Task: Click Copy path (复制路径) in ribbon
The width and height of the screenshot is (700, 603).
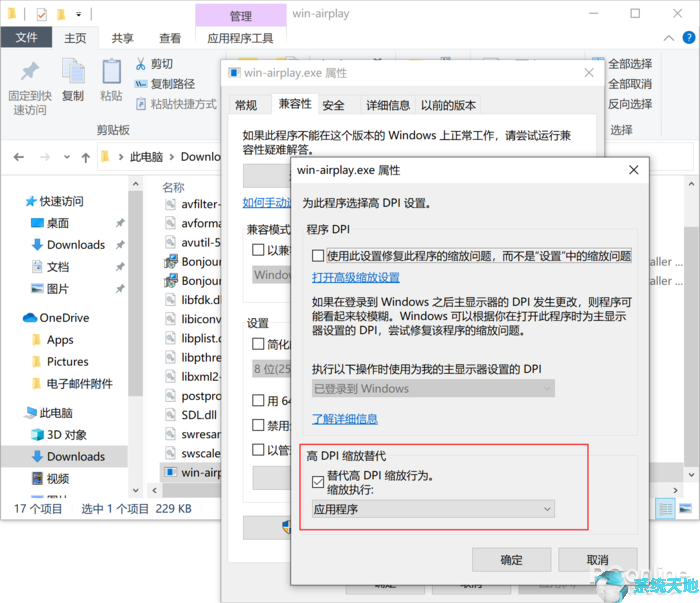Action: tap(165, 84)
